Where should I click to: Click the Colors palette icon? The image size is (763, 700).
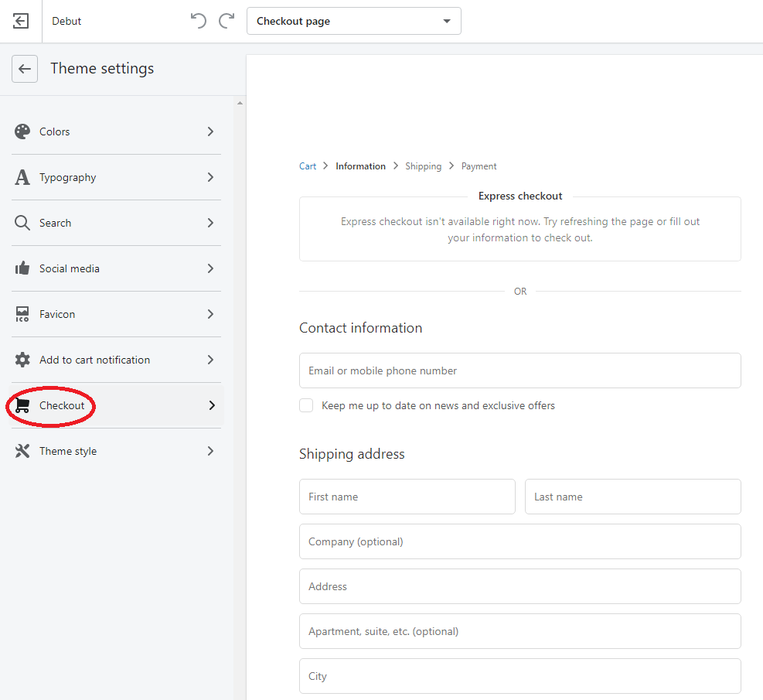(22, 131)
